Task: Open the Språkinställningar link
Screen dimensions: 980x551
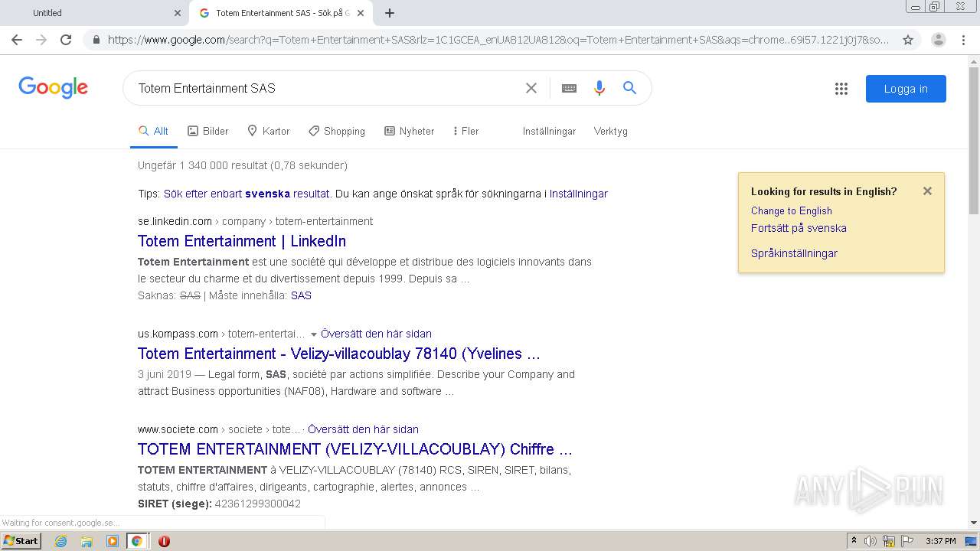Action: [794, 253]
